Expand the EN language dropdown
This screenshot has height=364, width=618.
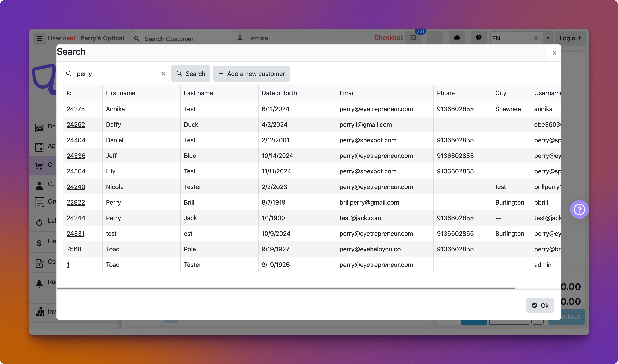pyautogui.click(x=548, y=38)
